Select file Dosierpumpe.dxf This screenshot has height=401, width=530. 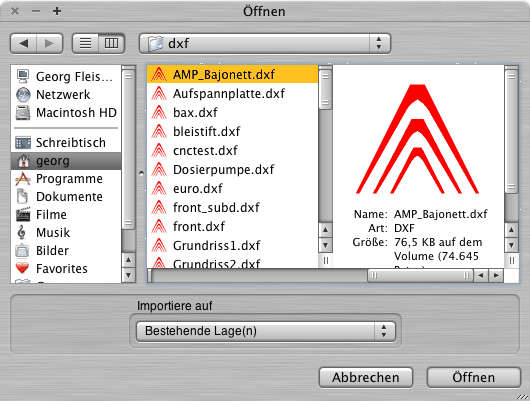[233, 169]
